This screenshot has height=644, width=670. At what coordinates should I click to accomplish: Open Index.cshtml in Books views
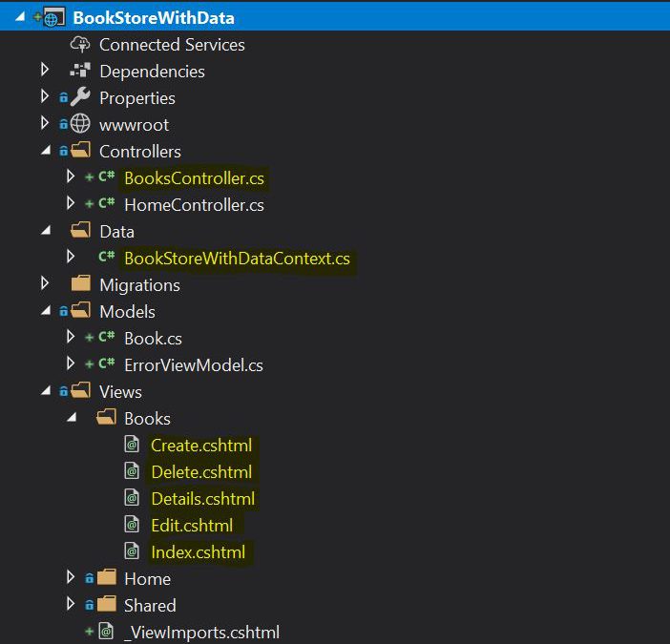pos(198,551)
